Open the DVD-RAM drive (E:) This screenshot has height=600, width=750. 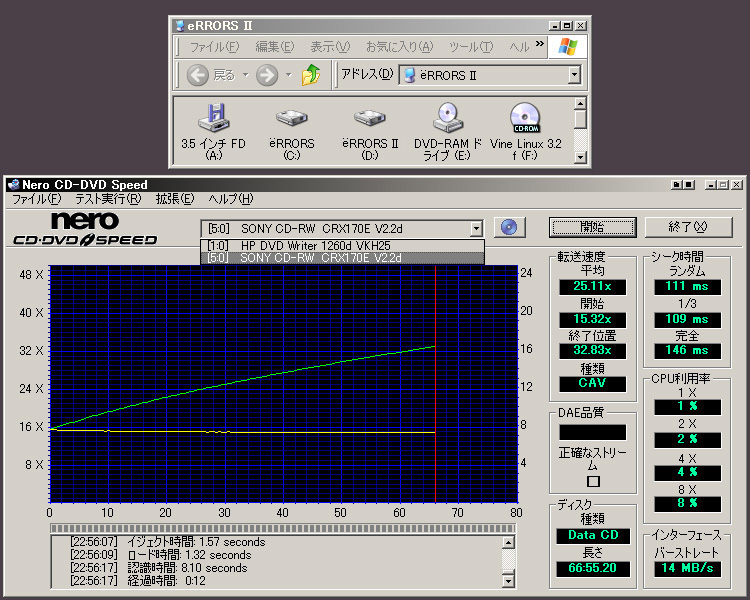point(447,119)
